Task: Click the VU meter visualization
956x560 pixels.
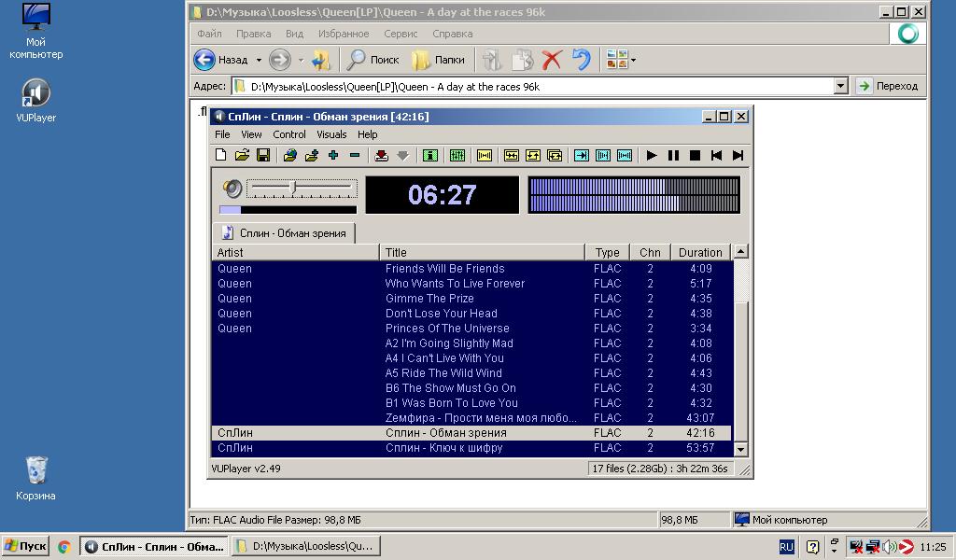Action: [x=634, y=195]
